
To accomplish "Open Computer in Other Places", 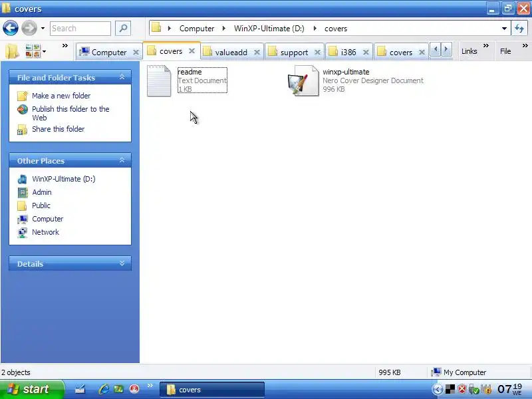I will 47,219.
